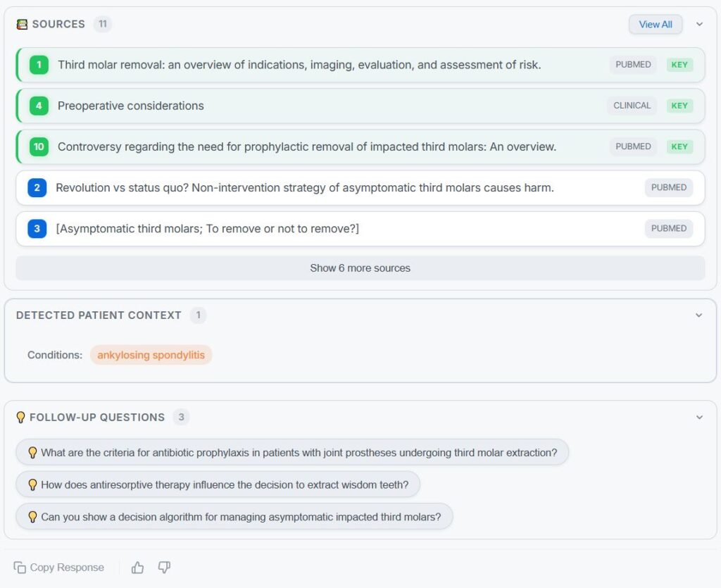Click the lightbulb icon on the antibiotic prophylaxis question
Image resolution: width=721 pixels, height=588 pixels.
[x=33, y=452]
